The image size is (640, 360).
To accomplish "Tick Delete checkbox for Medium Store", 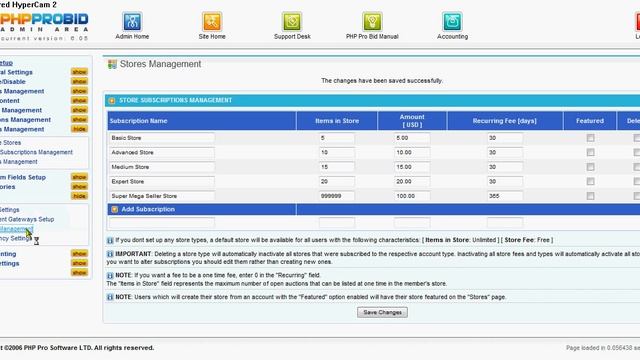I will pyautogui.click(x=637, y=167).
